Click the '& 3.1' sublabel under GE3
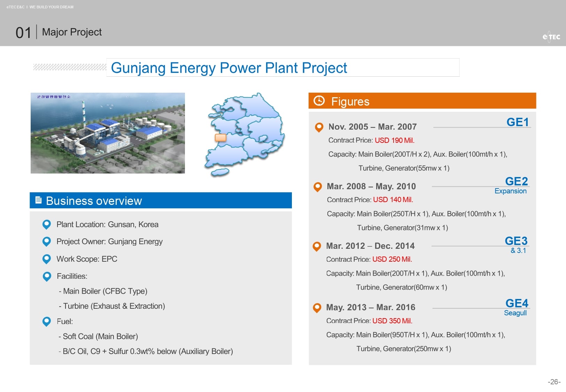 coord(518,251)
